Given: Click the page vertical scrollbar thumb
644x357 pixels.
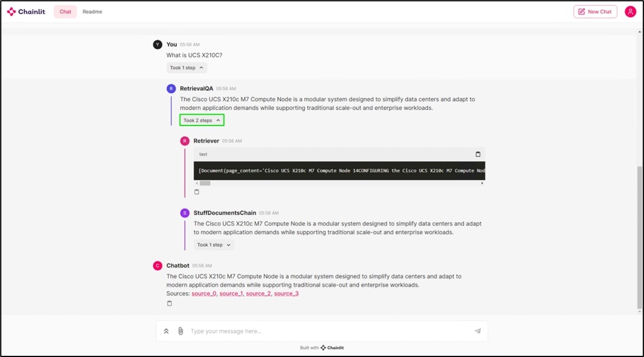Looking at the screenshot, I should pyautogui.click(x=639, y=237).
